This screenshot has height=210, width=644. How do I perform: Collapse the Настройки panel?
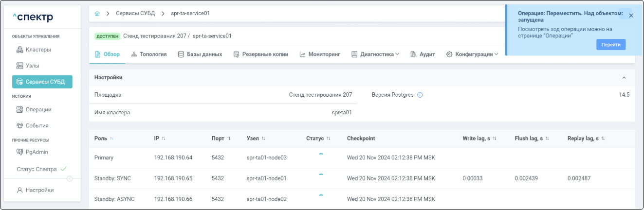coord(624,78)
